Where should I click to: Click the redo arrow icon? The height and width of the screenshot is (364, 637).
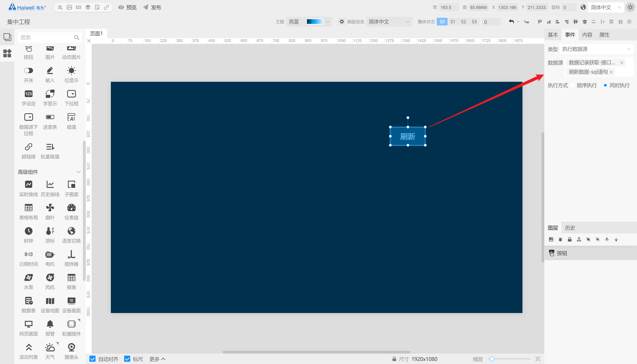coord(527,22)
